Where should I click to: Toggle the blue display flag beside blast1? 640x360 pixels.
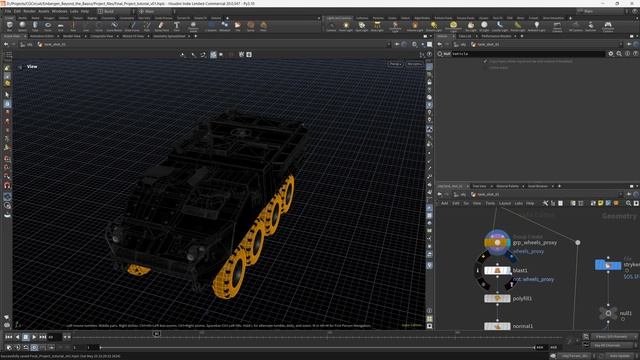(511, 257)
